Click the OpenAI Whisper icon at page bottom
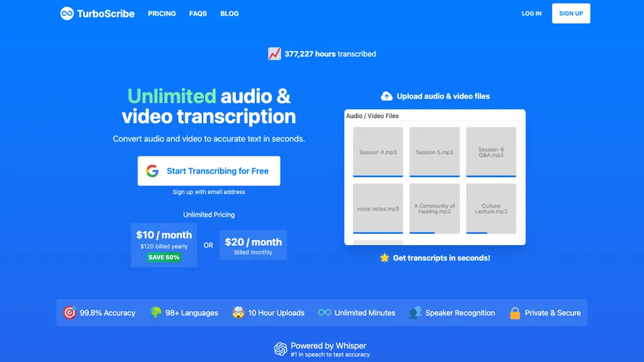This screenshot has width=644, height=362. [x=280, y=348]
